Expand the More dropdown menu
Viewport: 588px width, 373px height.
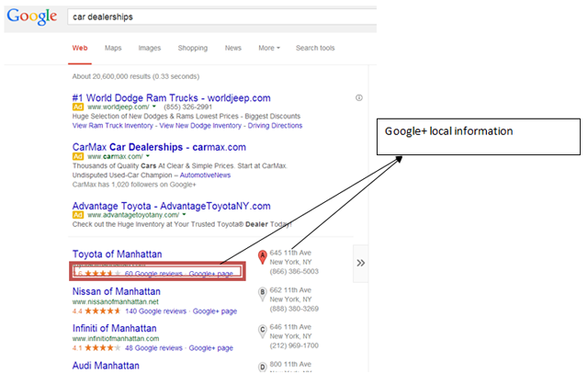(269, 48)
